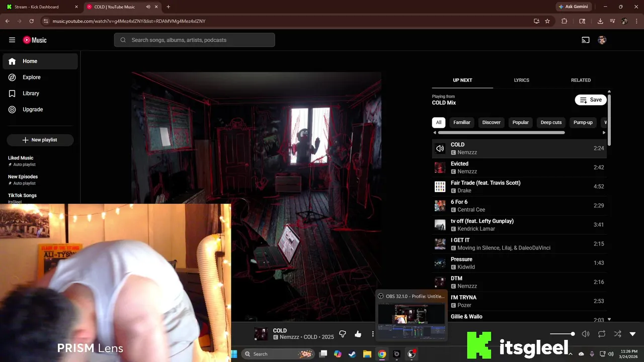
Task: Go back in browser history
Action: coord(7,21)
